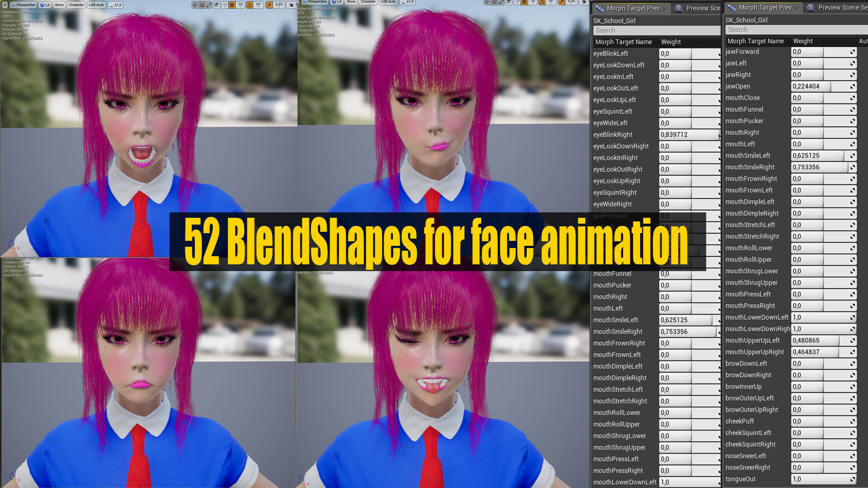Toggle scale snapping
868x488 pixels.
point(269,5)
